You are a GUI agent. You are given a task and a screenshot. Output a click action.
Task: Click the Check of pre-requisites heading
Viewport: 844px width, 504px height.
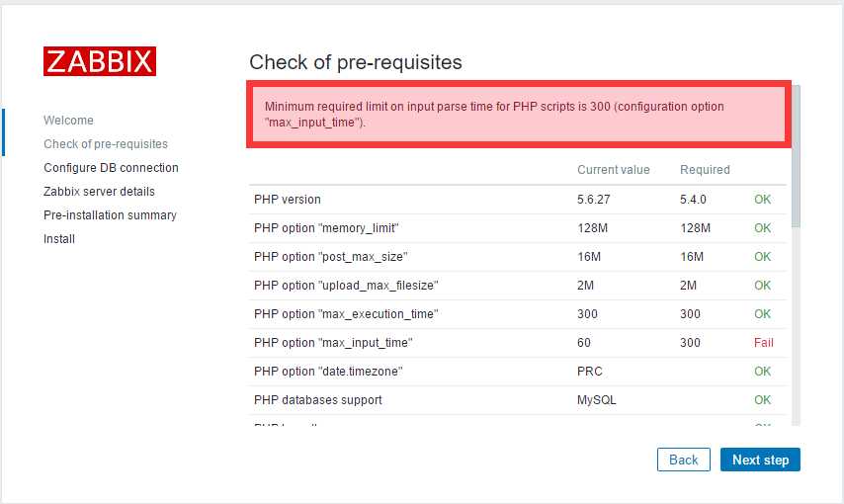[x=355, y=62]
